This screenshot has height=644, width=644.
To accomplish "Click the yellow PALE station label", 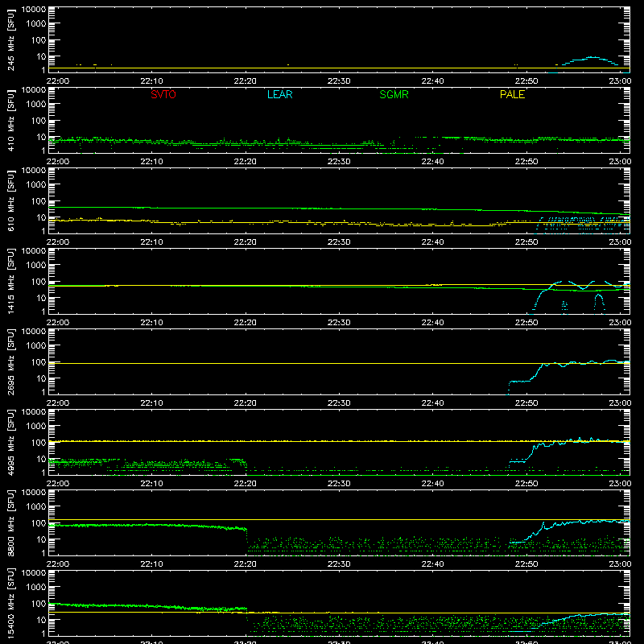I will coord(512,94).
